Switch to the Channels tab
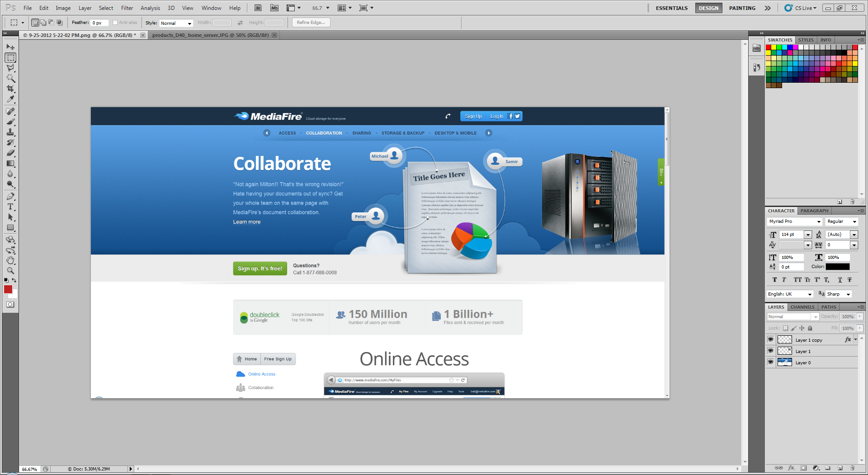 [x=802, y=307]
